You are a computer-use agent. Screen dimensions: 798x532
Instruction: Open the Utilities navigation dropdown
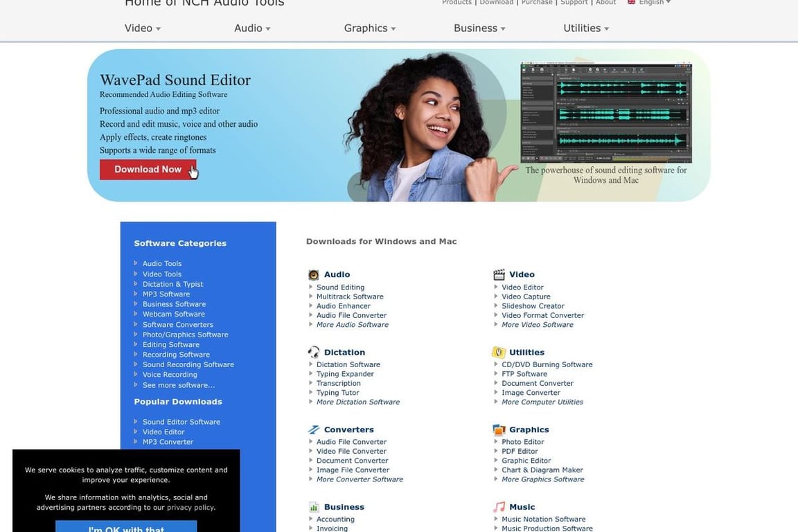pyautogui.click(x=586, y=28)
